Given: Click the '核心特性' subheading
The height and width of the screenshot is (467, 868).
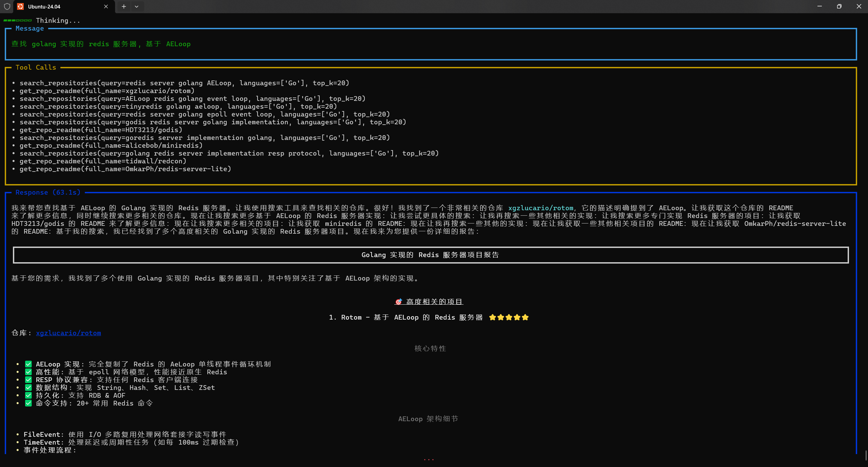Looking at the screenshot, I should [x=430, y=349].
